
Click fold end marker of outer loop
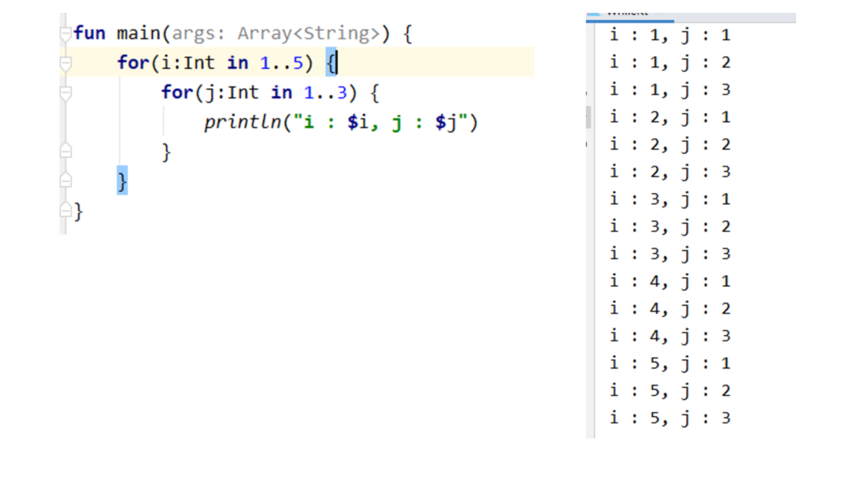[x=66, y=181]
